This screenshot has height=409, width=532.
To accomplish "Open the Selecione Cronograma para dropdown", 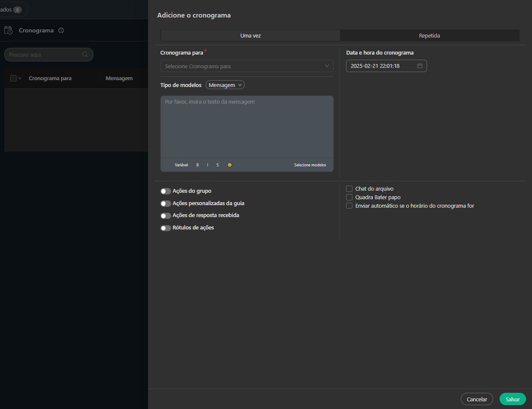I will click(x=247, y=66).
